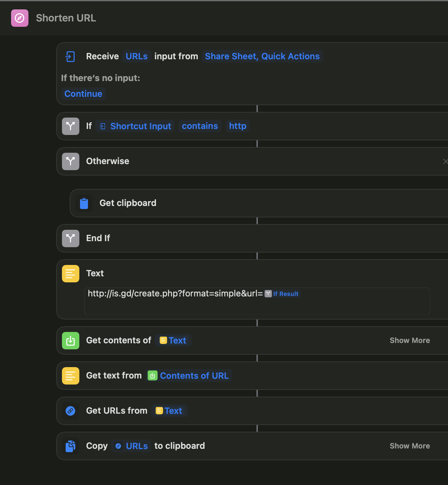Click the Otherwise branch icon
The height and width of the screenshot is (485, 448).
coord(70,161)
